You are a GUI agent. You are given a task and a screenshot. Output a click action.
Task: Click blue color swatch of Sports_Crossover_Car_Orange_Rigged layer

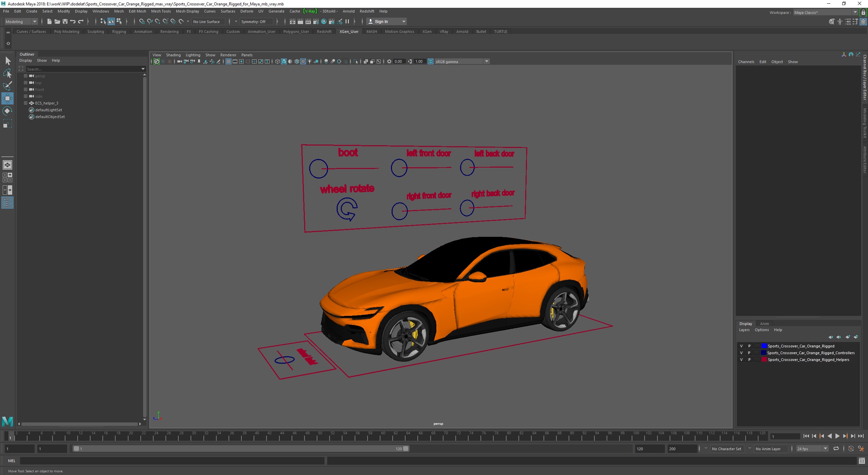[x=764, y=346]
